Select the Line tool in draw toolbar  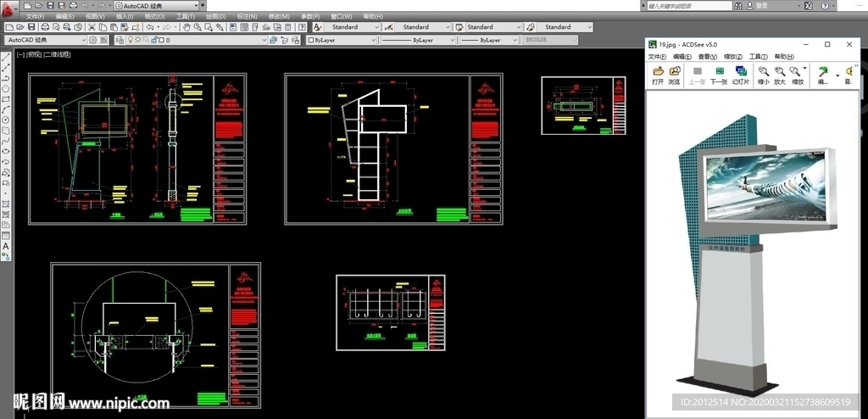click(x=6, y=56)
